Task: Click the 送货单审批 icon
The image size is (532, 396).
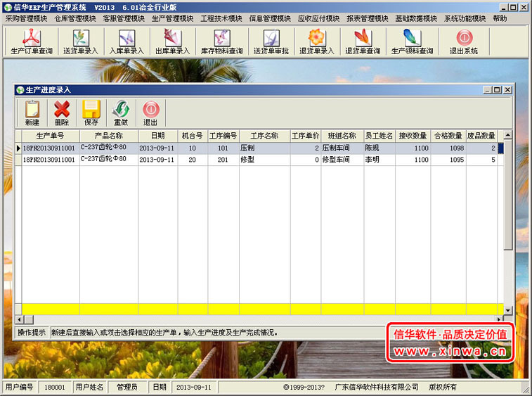Action: tap(271, 41)
